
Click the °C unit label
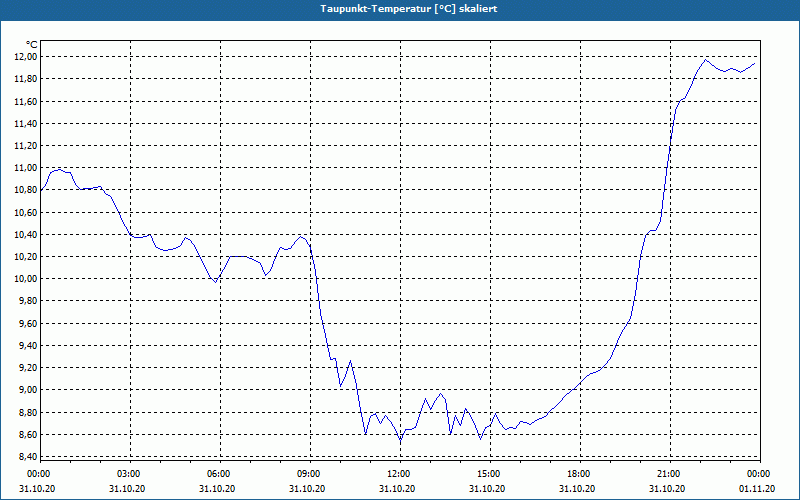(32, 45)
